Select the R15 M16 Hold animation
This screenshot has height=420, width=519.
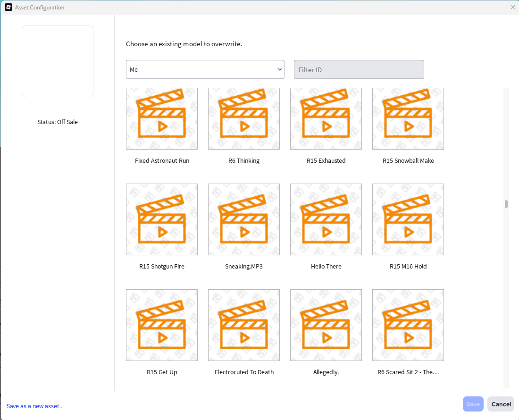[408, 219]
